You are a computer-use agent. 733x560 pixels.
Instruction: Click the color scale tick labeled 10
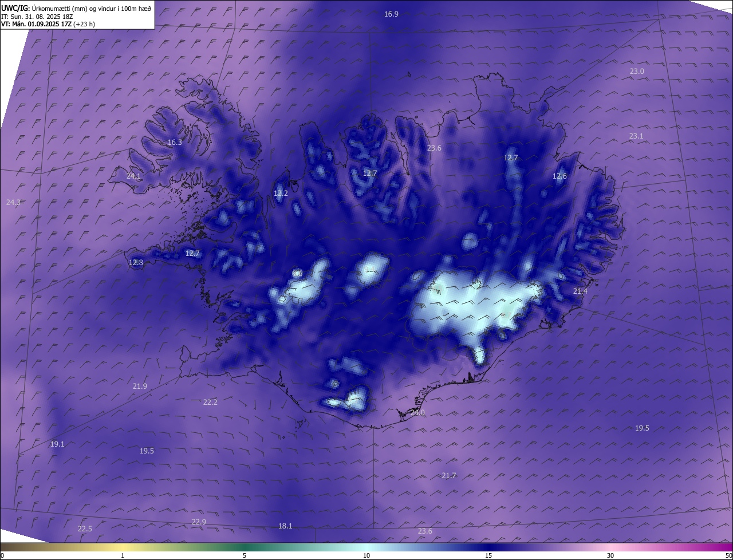(x=366, y=555)
